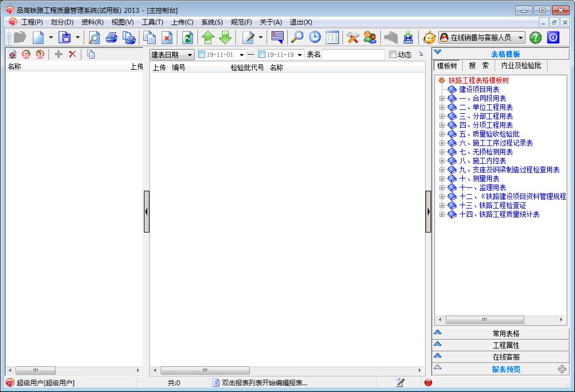Open the save icon dropdown arrow
This screenshot has height=392, width=575.
pos(78,37)
